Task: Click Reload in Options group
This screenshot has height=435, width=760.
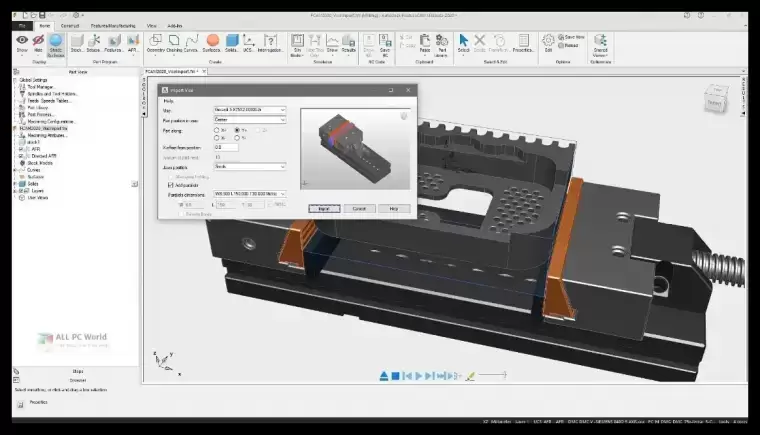Action: pos(569,46)
